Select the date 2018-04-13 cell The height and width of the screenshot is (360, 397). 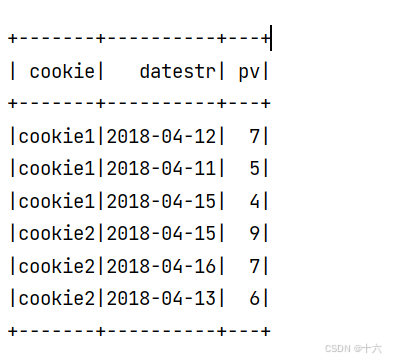pyautogui.click(x=161, y=298)
